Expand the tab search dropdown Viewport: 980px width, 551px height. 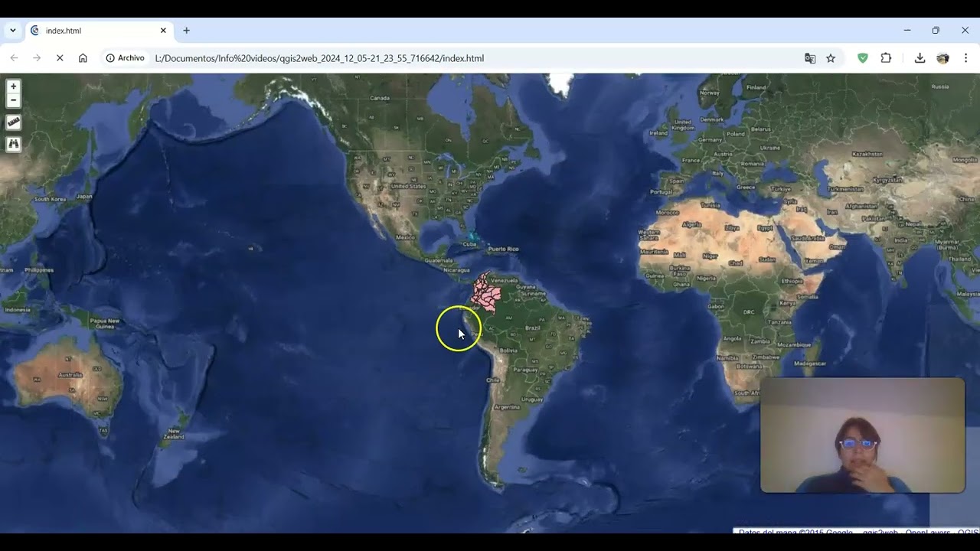[x=13, y=31]
